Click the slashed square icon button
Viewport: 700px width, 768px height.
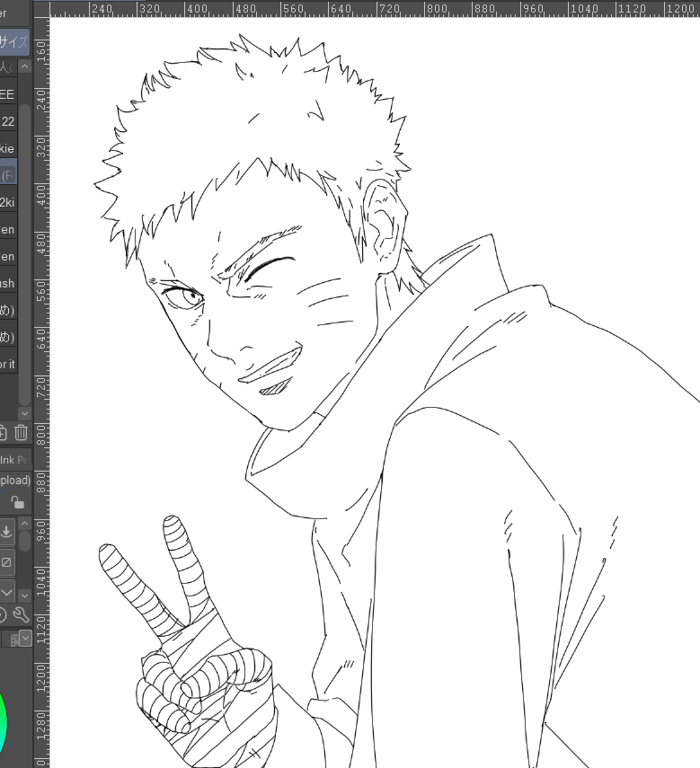click(6, 562)
